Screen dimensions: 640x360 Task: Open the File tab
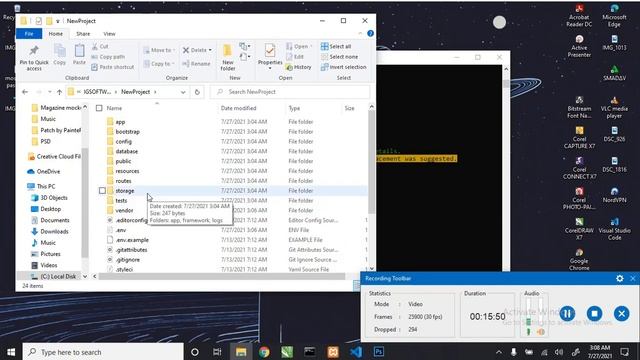(x=29, y=34)
